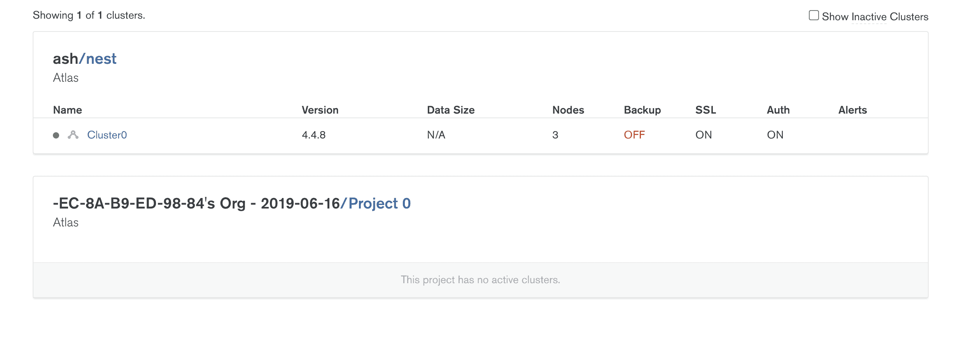Viewport: 980px width, 340px height.
Task: Click the Backup column header
Action: [642, 110]
